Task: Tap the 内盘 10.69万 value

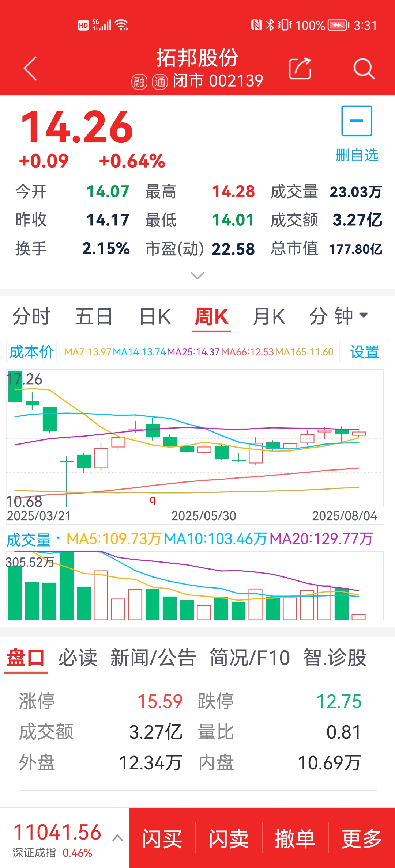Action: 330,763
